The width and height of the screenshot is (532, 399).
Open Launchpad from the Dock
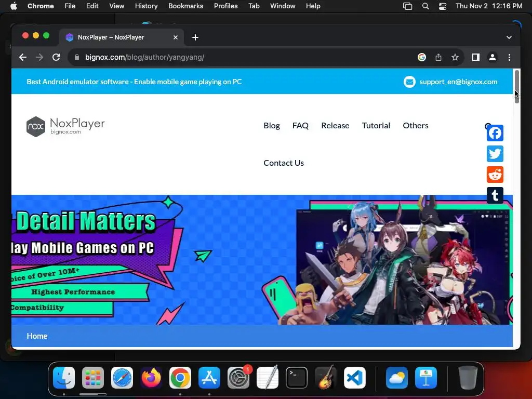tap(93, 377)
